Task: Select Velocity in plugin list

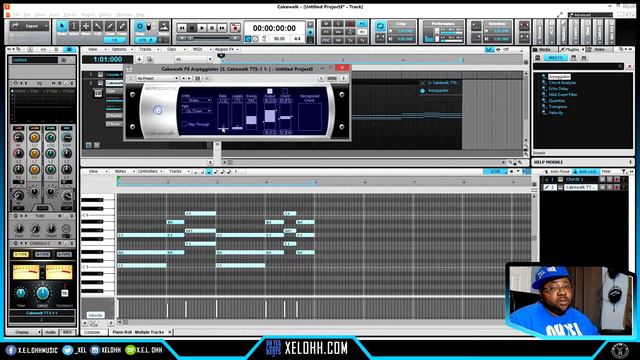Action: pos(556,113)
